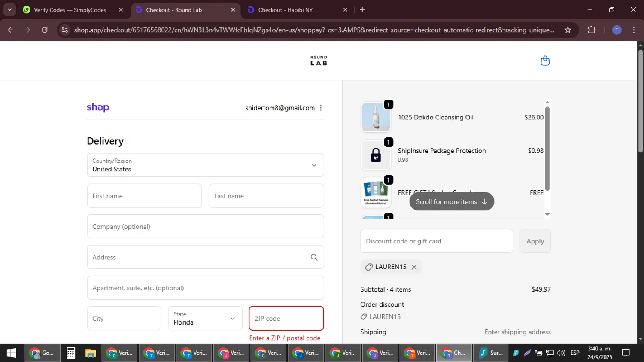This screenshot has height=362, width=644.
Task: Open the Chrome tab search chevron
Action: pos(9,9)
